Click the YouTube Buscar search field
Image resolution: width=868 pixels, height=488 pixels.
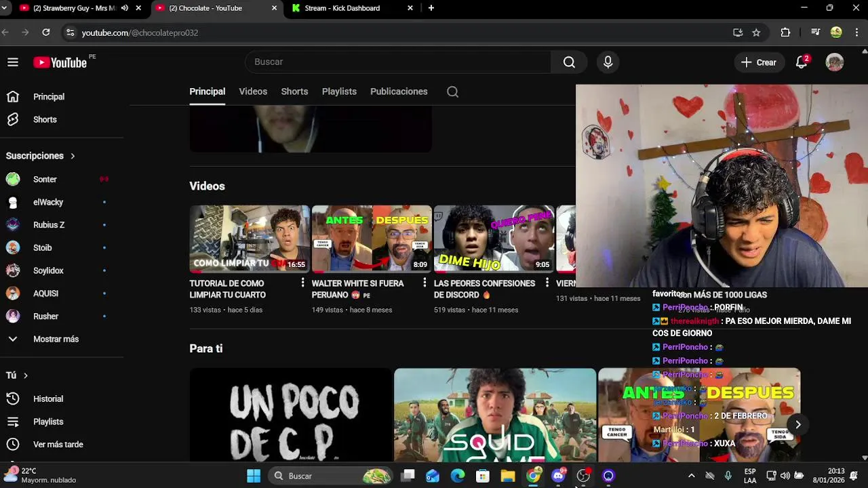tap(398, 62)
